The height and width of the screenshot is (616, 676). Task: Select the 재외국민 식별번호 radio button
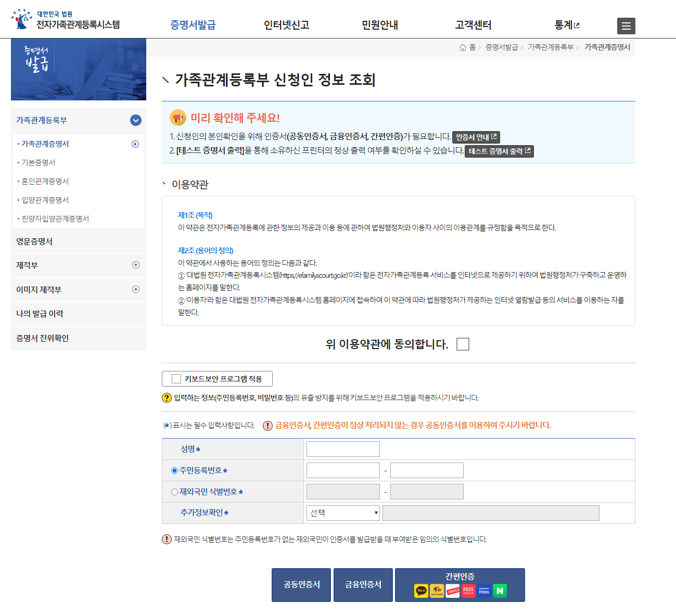pos(174,492)
